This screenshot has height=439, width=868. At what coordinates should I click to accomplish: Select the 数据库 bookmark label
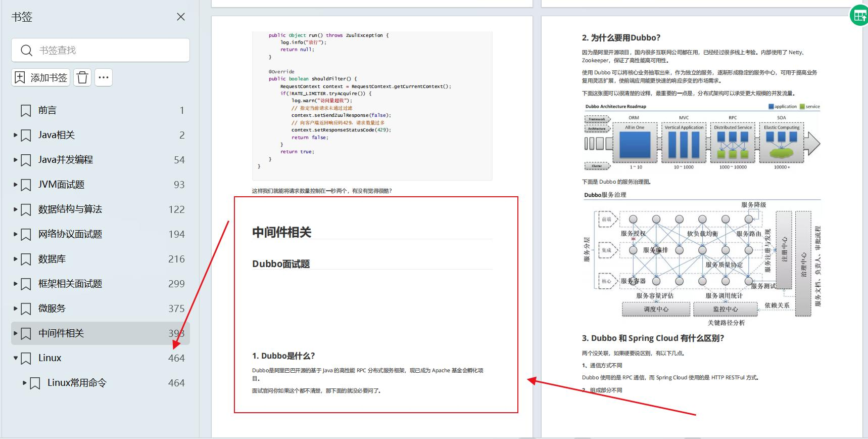[x=52, y=259]
